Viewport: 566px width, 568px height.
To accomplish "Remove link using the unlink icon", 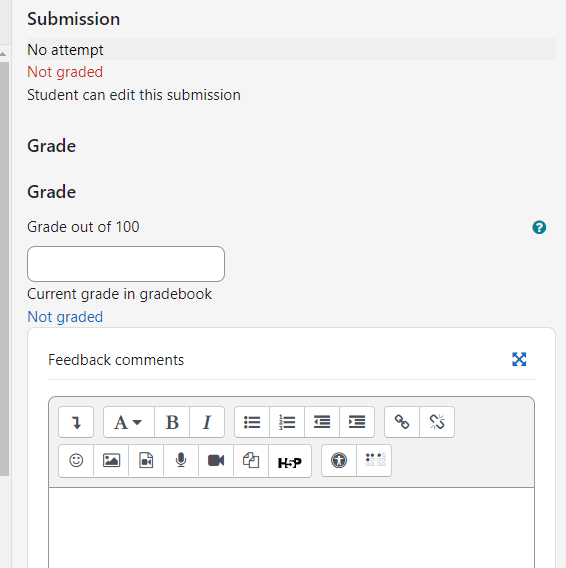I will click(x=437, y=422).
